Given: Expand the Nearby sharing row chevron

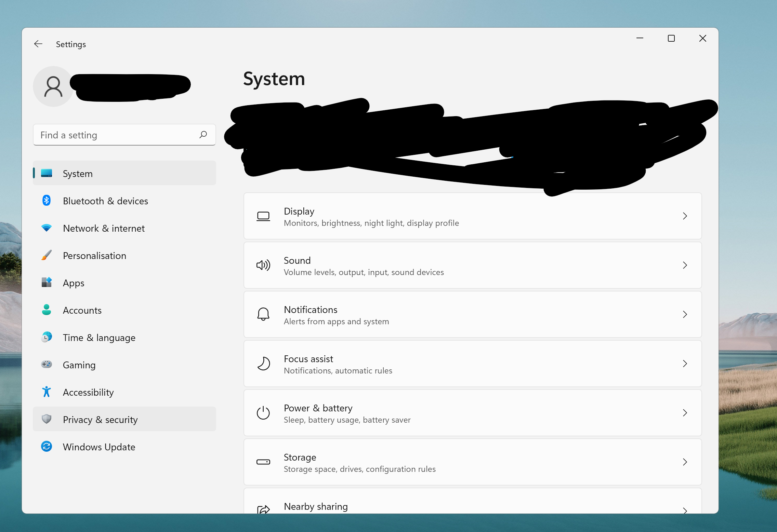Looking at the screenshot, I should click(685, 510).
